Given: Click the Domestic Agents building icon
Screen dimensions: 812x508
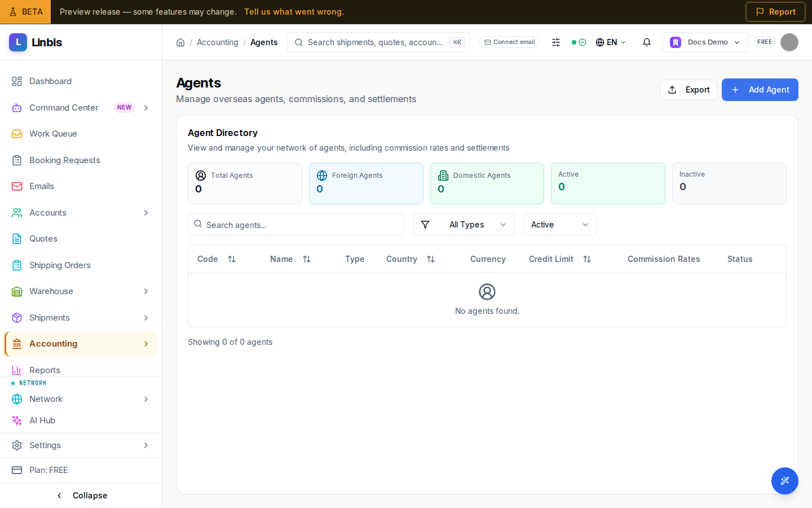Looking at the screenshot, I should (443, 176).
